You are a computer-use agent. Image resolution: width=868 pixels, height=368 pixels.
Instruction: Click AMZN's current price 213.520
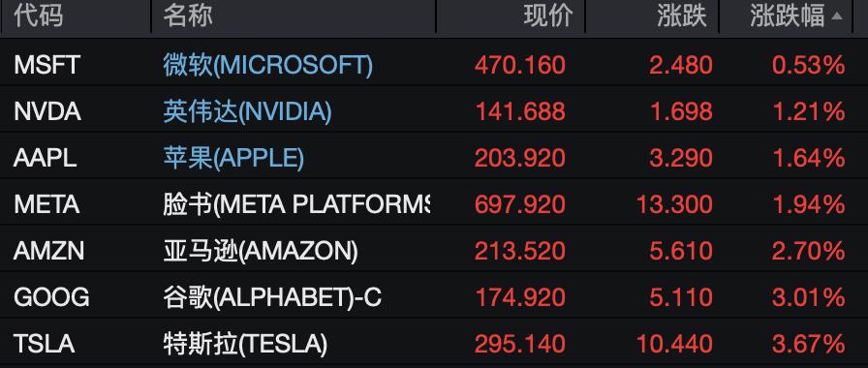(x=520, y=251)
